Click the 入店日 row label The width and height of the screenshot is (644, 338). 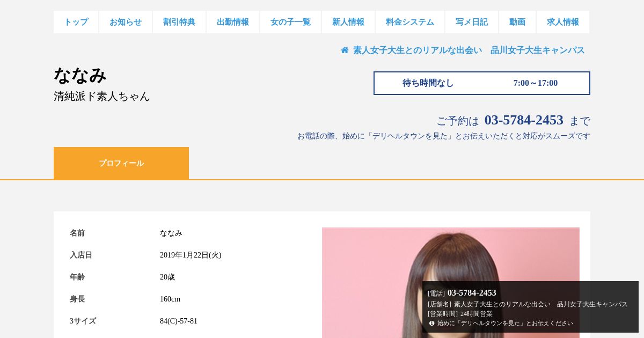tap(81, 255)
